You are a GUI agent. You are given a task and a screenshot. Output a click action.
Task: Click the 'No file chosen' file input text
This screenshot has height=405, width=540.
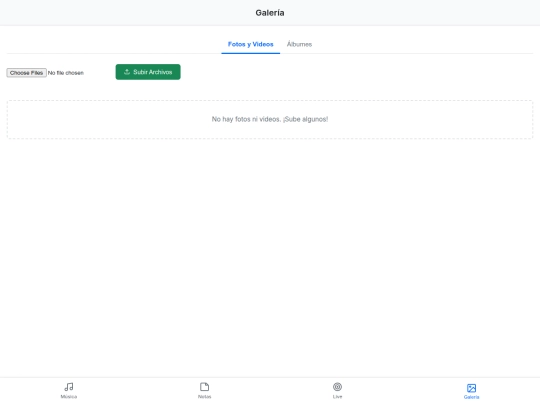coord(66,73)
